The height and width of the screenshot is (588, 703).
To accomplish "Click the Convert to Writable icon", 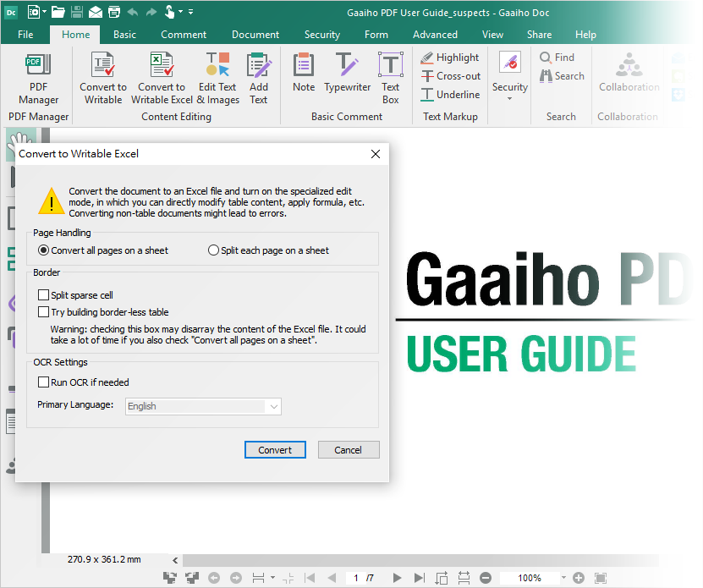I will click(x=103, y=79).
